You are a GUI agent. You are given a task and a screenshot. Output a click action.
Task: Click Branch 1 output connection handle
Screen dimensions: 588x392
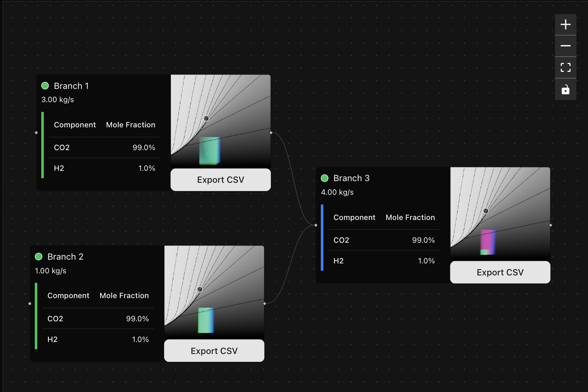click(271, 133)
